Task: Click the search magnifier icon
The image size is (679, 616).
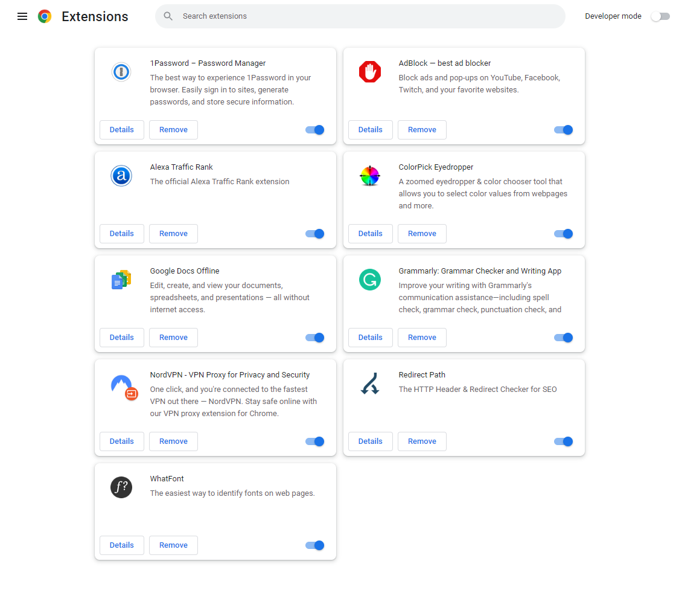Action: pos(168,16)
